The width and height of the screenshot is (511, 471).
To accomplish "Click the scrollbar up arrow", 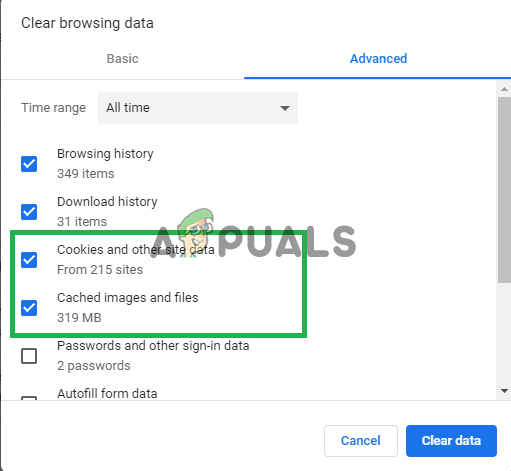I will click(x=504, y=89).
